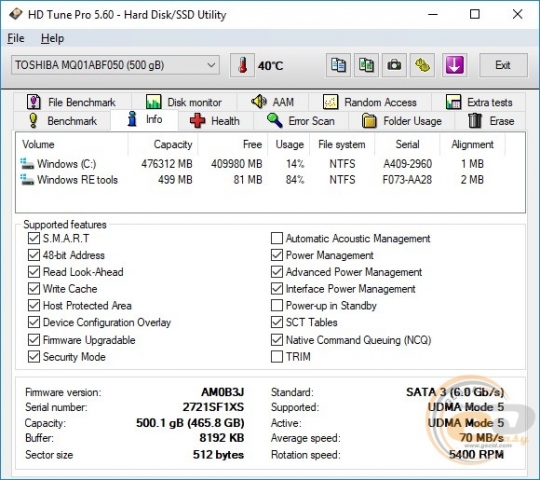540x480 pixels.
Task: Open the Help menu
Action: click(x=52, y=38)
